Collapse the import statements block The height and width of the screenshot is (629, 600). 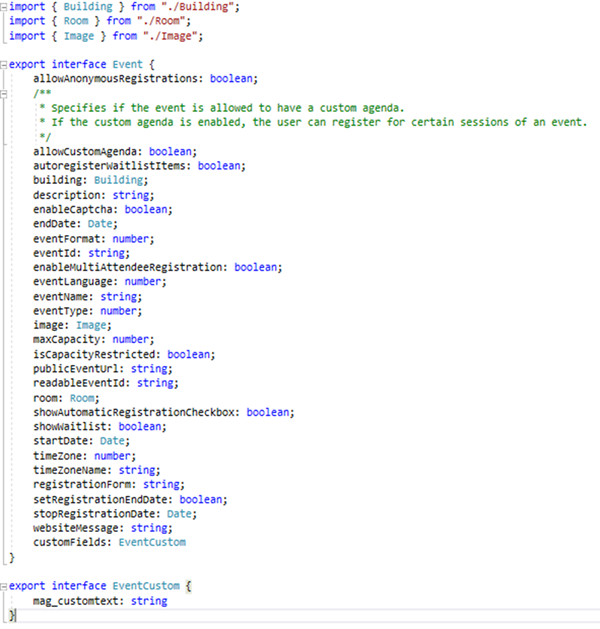tap(5, 7)
